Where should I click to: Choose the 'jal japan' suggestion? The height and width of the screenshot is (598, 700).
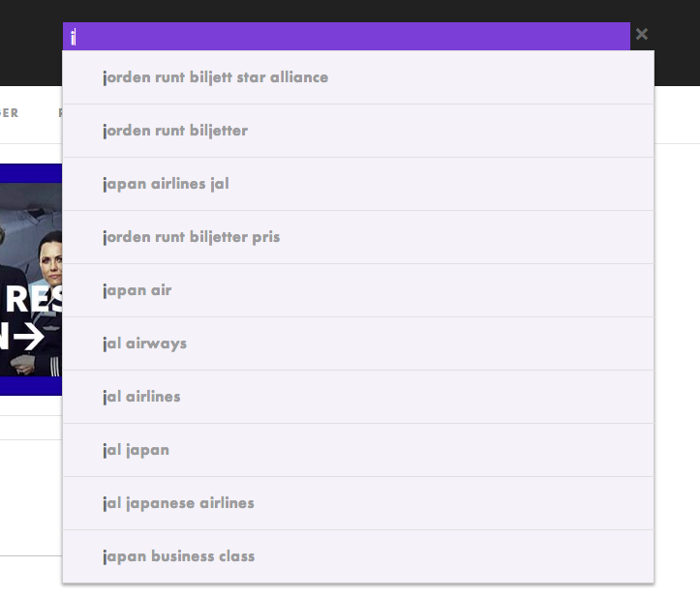358,450
